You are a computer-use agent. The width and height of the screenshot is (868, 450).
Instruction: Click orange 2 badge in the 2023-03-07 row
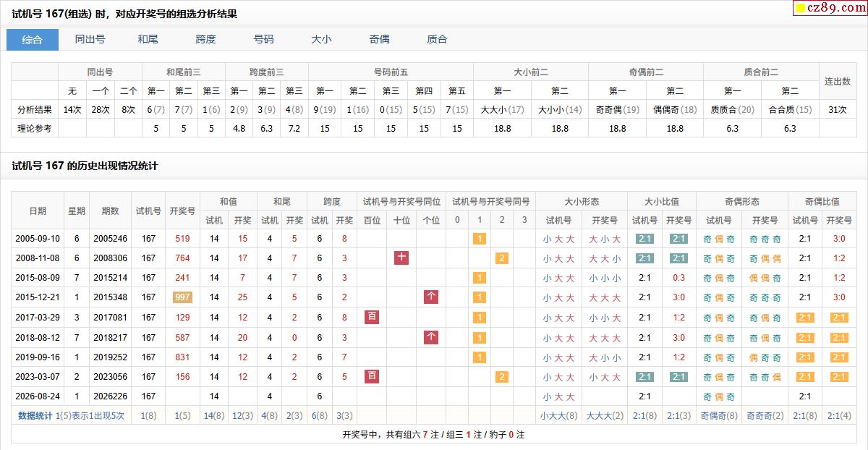502,377
